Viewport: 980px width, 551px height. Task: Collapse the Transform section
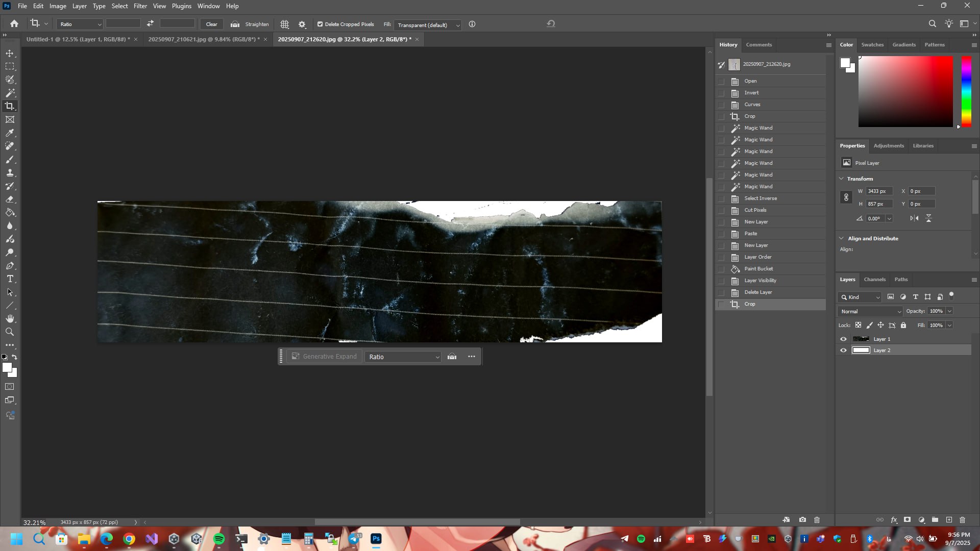point(842,179)
